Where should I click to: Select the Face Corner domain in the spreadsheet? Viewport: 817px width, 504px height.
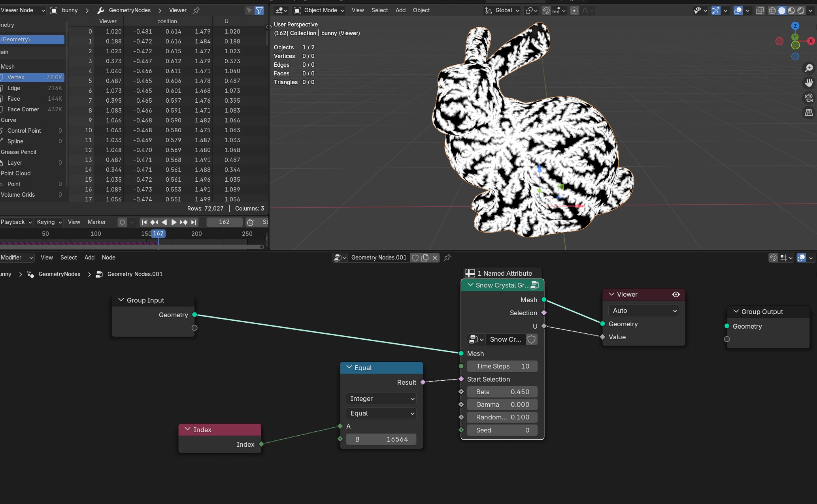[x=32, y=109]
